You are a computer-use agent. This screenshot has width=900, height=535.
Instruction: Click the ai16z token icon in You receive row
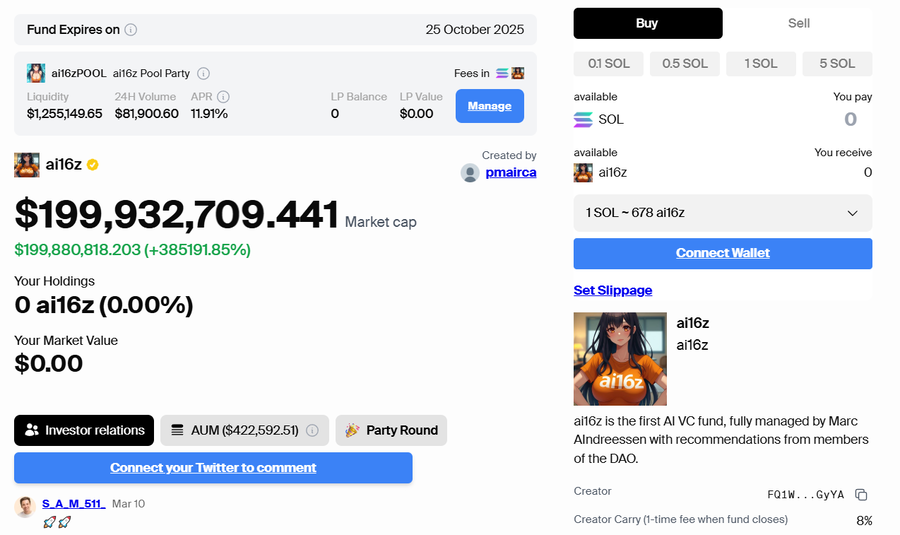pyautogui.click(x=583, y=173)
